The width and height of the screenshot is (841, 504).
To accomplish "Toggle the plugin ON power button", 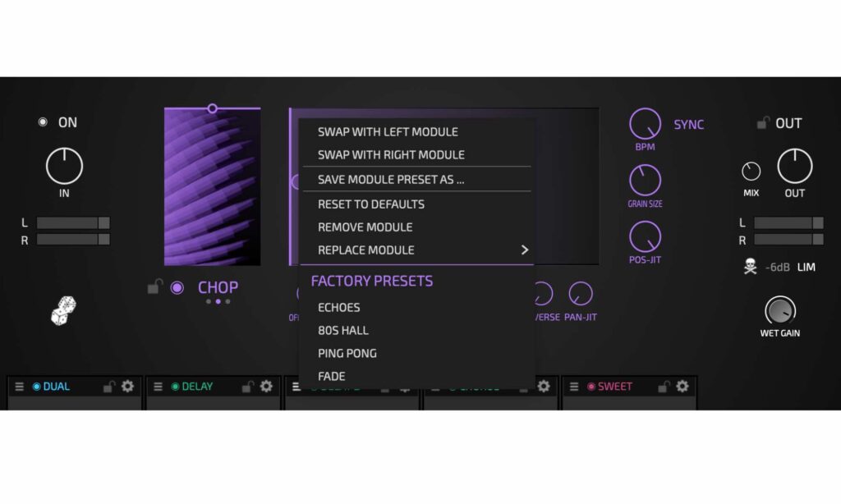I will click(43, 122).
